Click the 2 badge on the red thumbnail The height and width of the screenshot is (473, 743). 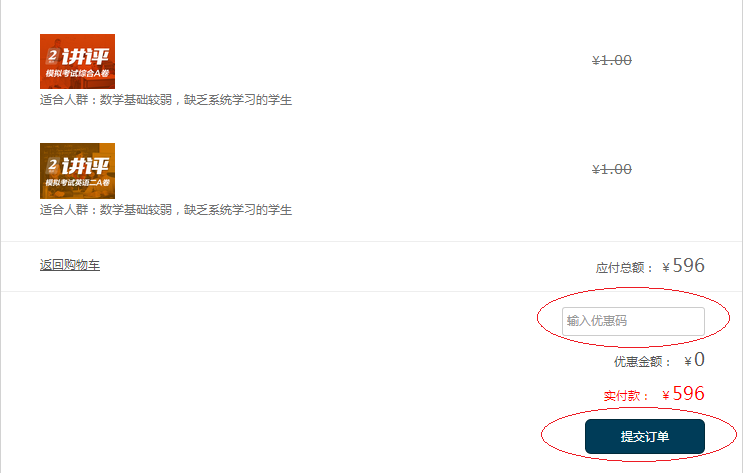point(52,56)
